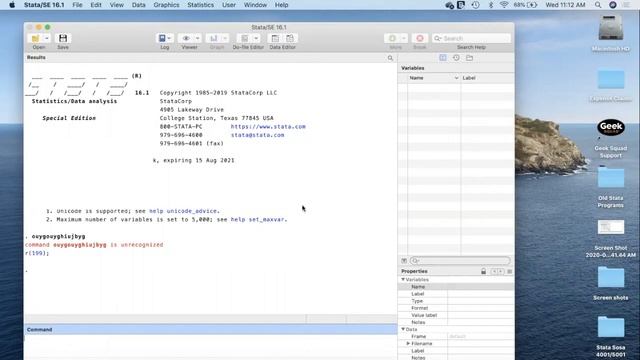Click the Bluetooth menu bar icon
The width and height of the screenshot is (640, 360).
(491, 5)
